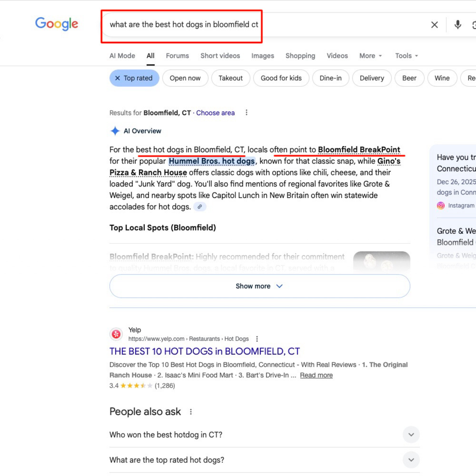Click the Google logo

[57, 24]
